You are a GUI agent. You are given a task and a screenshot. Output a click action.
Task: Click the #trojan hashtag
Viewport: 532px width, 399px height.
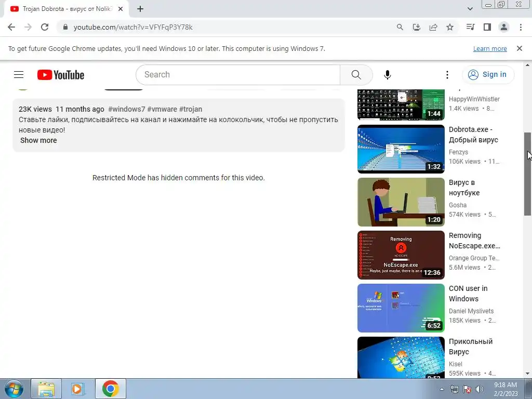pyautogui.click(x=191, y=109)
